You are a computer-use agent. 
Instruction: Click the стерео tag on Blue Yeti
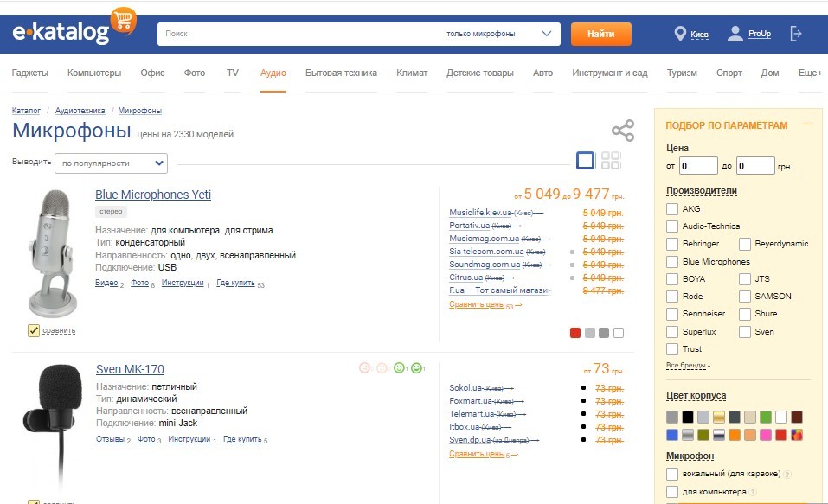coord(111,211)
